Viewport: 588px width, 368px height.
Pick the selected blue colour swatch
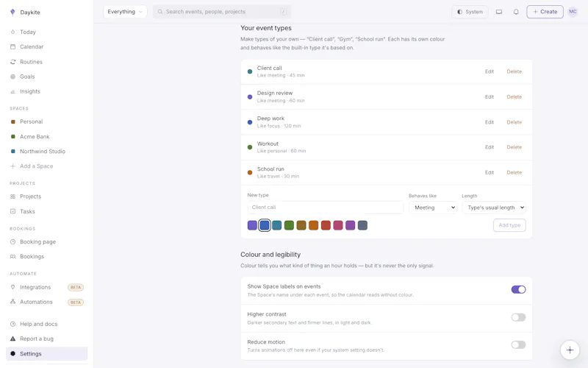click(265, 225)
